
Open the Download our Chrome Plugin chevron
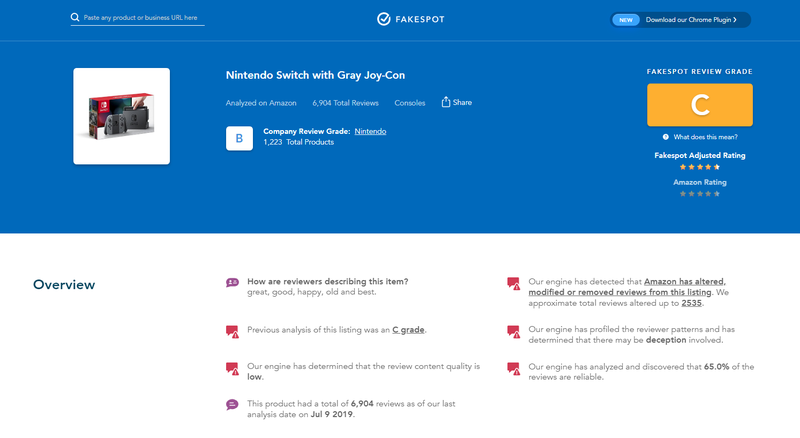pos(735,20)
